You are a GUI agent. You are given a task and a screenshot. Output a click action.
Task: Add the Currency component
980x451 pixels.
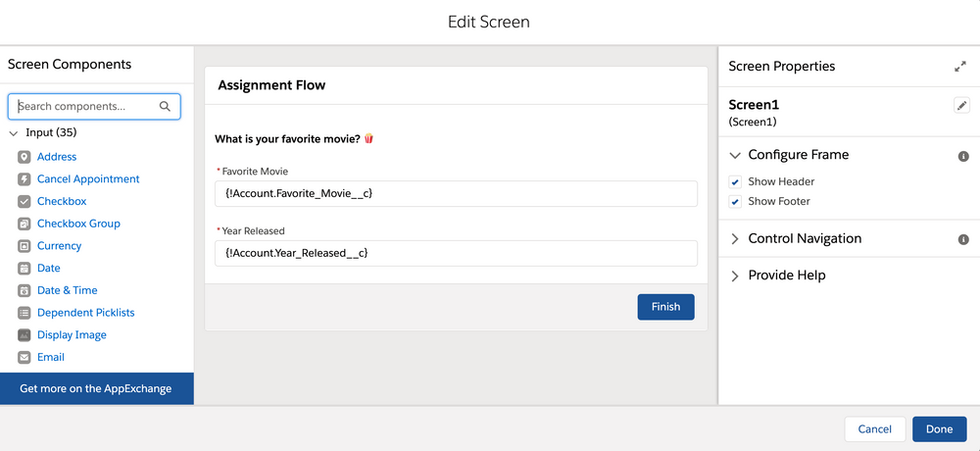[60, 246]
